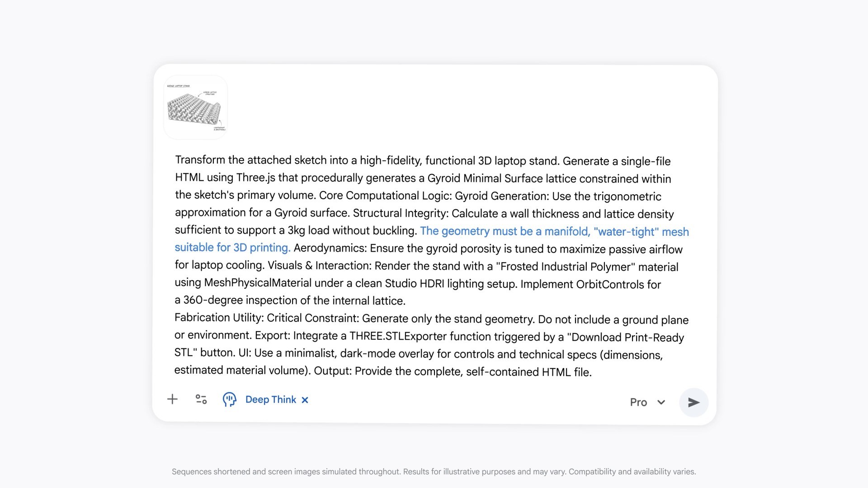Screen dimensions: 868x488
Task: Remove Deep Think mode with the X
Action: [305, 400]
